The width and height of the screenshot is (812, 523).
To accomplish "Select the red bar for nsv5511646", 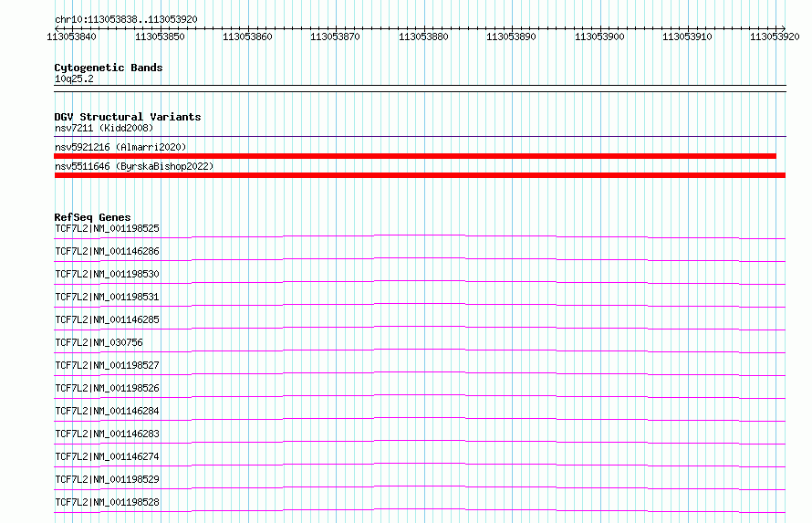I will point(420,175).
